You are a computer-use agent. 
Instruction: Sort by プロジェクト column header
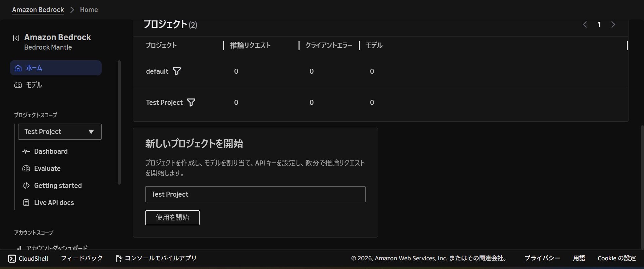pos(161,46)
